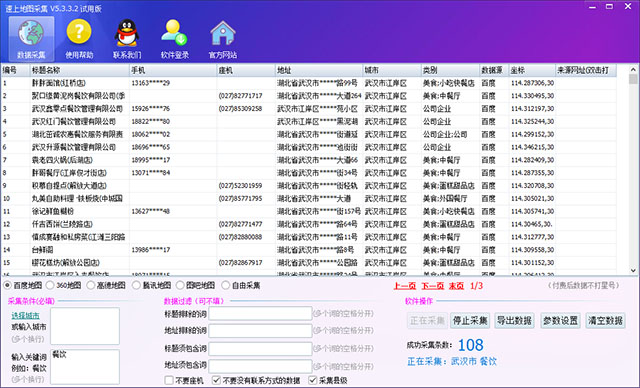This screenshot has height=388, width=640.
Task: Click the 城市 column header
Action: point(392,70)
